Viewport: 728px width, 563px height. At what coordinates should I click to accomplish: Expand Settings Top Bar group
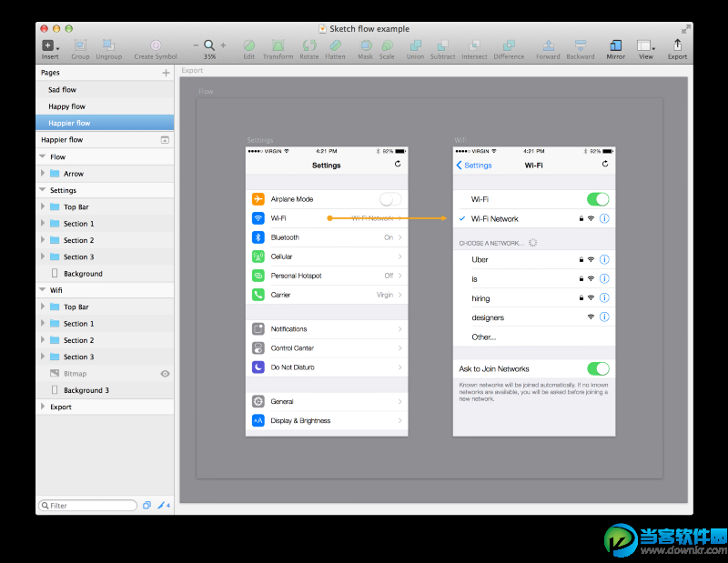pos(43,206)
